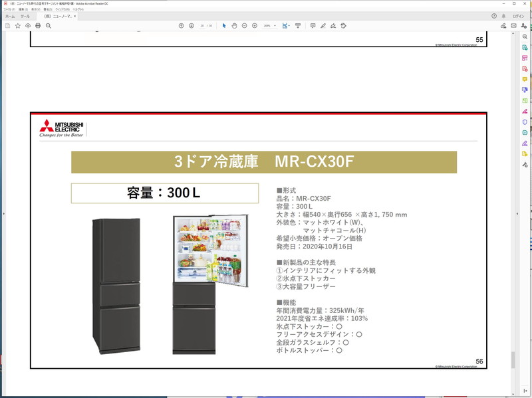Open the Protect shield tool in sidebar

coord(525,122)
